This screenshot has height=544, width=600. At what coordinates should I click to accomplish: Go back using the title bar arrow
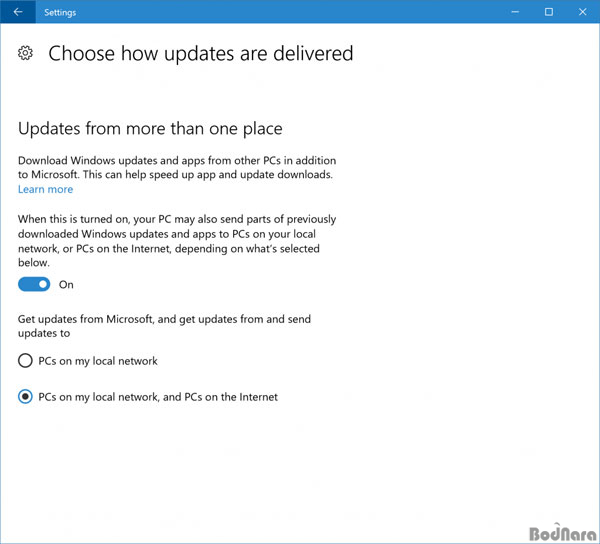click(x=18, y=12)
